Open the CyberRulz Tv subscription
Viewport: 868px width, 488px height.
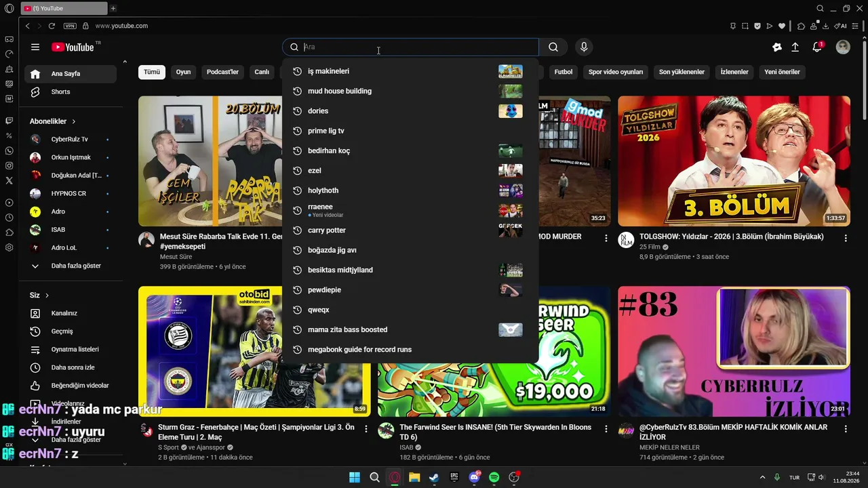pos(71,139)
